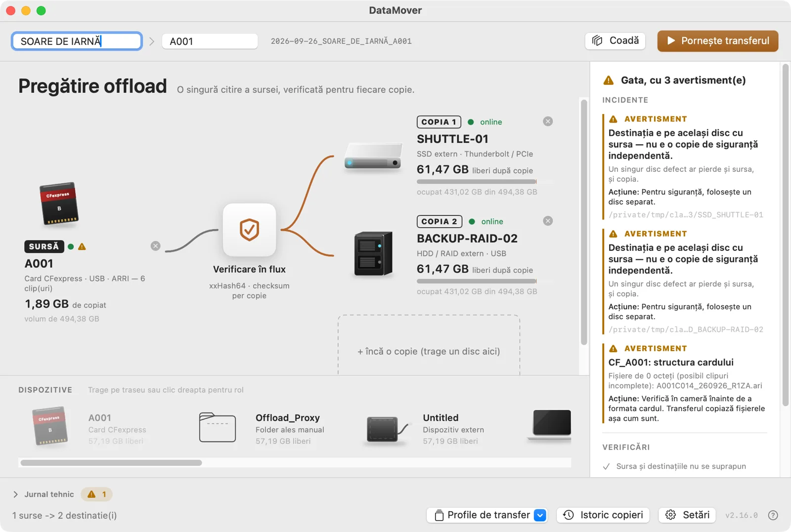Click the DISPOZITIVE section heading

click(x=45, y=390)
